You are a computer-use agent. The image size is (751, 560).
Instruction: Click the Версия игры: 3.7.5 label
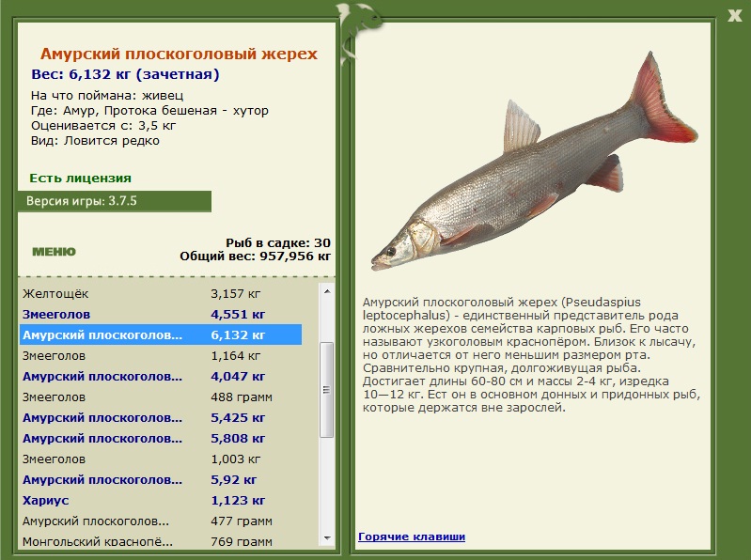[82, 201]
